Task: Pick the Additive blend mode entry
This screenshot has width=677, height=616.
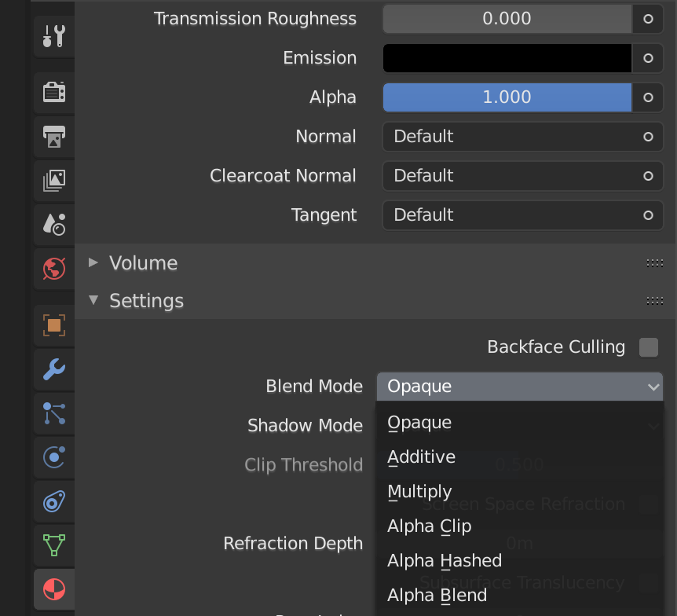Action: point(421,457)
